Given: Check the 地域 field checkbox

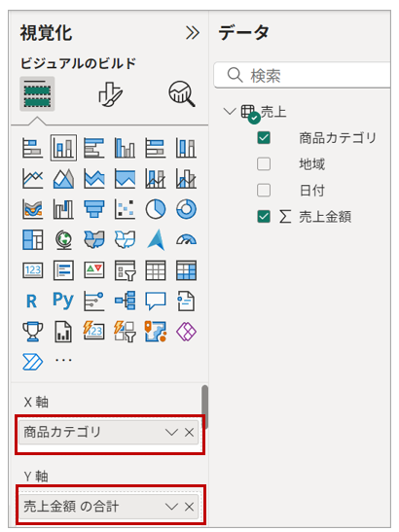Looking at the screenshot, I should tap(264, 164).
